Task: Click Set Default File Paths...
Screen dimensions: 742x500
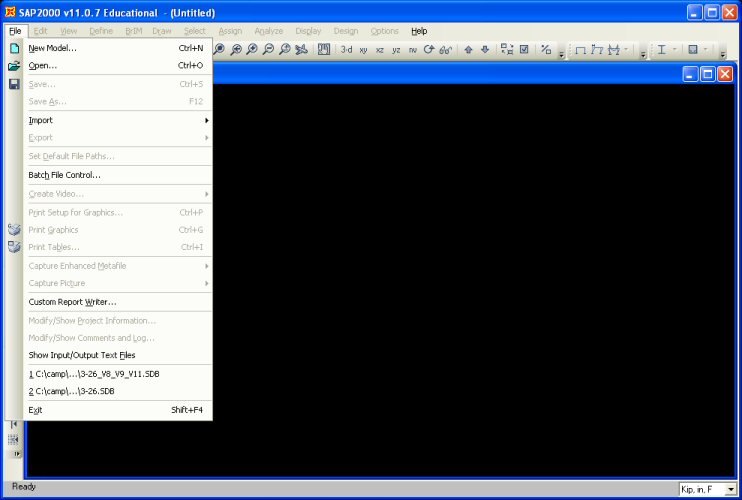Action: click(117, 156)
